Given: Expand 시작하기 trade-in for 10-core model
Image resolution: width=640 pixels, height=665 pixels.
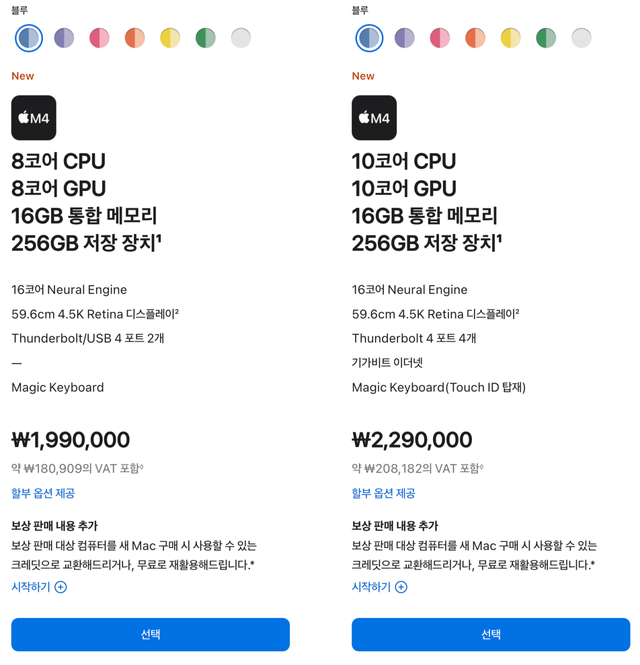Looking at the screenshot, I should (379, 587).
